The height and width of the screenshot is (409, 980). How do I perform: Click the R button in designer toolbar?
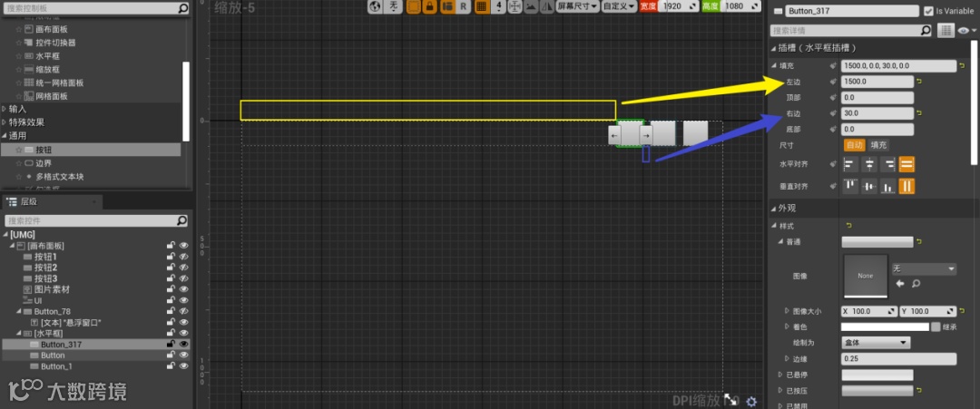click(463, 6)
